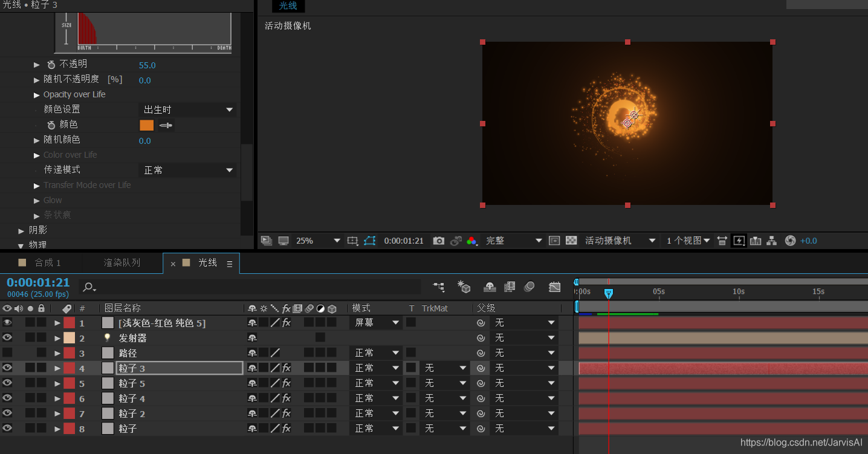868x454 pixels.
Task: Click the region of interest icon
Action: point(353,241)
